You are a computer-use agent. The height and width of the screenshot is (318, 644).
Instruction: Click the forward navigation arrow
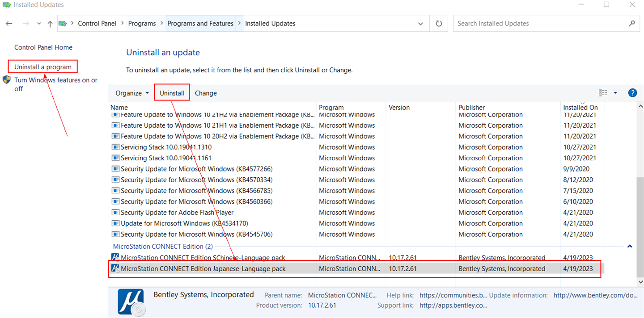[x=25, y=24]
